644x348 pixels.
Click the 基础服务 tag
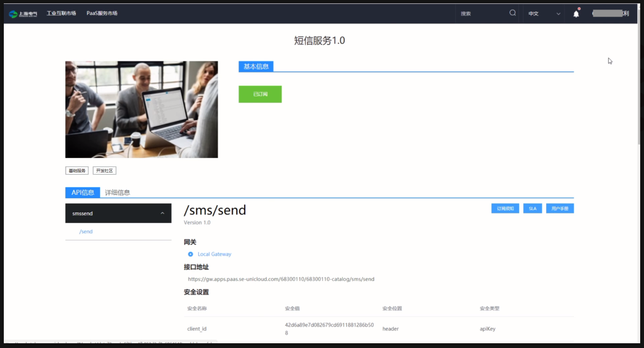[77, 170]
